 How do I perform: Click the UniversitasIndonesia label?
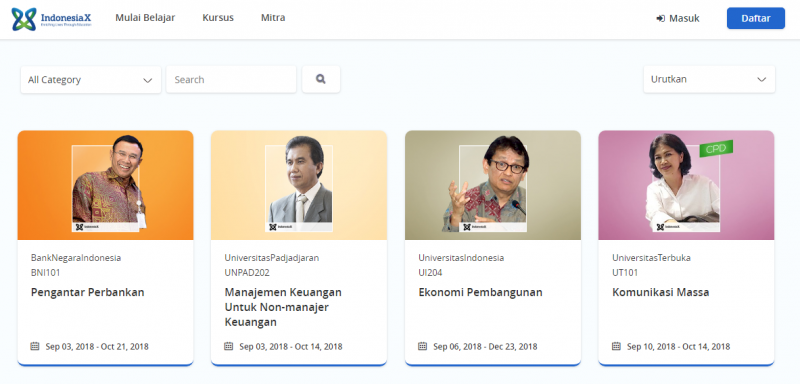461,258
